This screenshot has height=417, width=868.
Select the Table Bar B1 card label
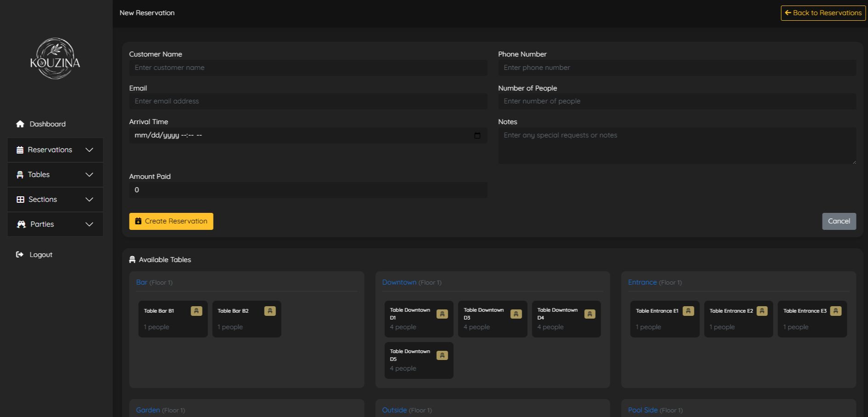click(159, 311)
